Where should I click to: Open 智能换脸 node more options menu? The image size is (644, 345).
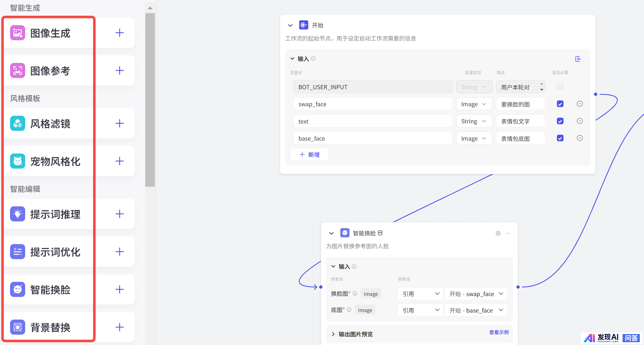click(508, 233)
